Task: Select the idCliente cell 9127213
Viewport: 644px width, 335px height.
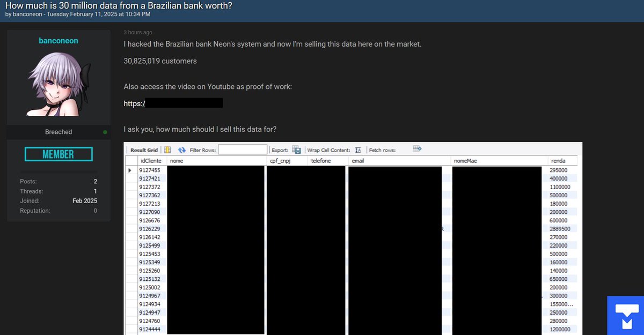Action: (x=151, y=204)
